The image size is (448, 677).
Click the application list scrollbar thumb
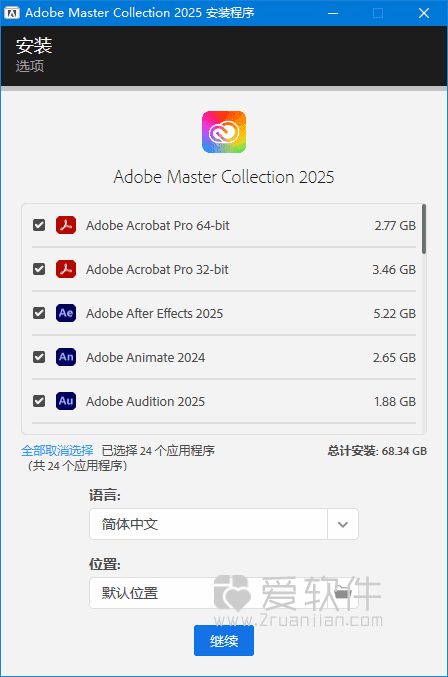tap(424, 229)
